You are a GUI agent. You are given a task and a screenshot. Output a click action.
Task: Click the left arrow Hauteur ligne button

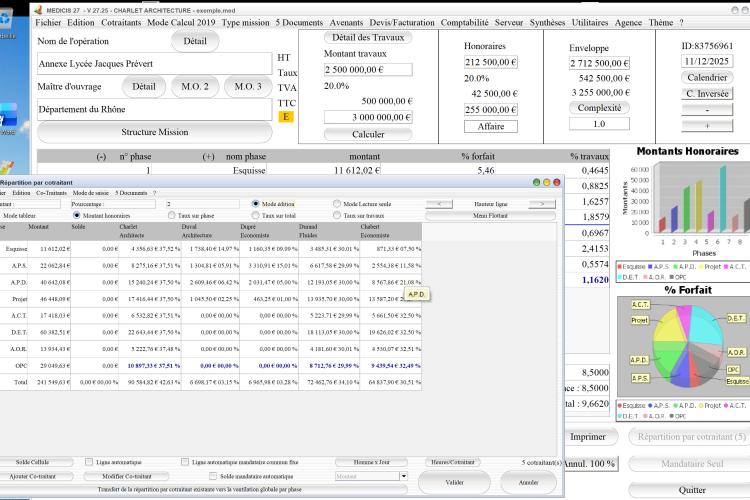click(x=439, y=204)
